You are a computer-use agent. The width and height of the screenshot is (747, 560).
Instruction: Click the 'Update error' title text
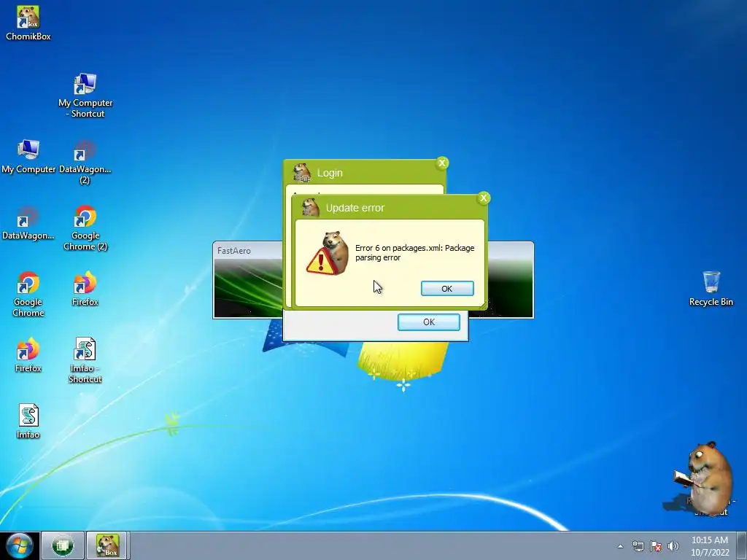click(355, 208)
